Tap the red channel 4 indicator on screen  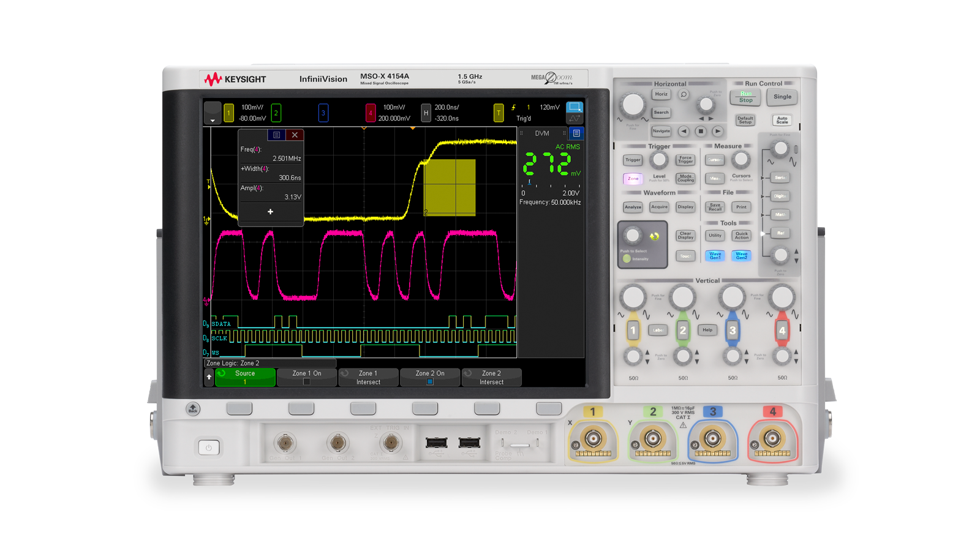point(370,113)
